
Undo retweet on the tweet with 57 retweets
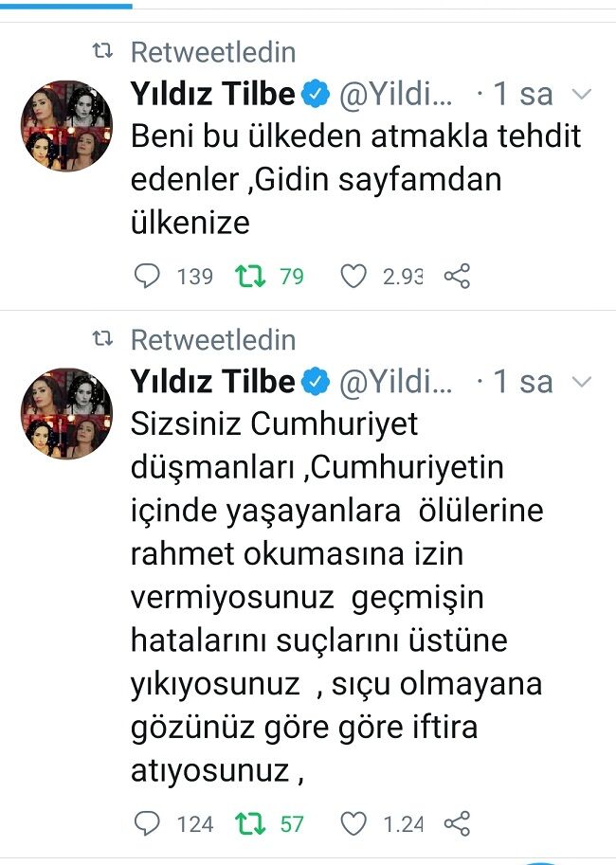point(251,823)
